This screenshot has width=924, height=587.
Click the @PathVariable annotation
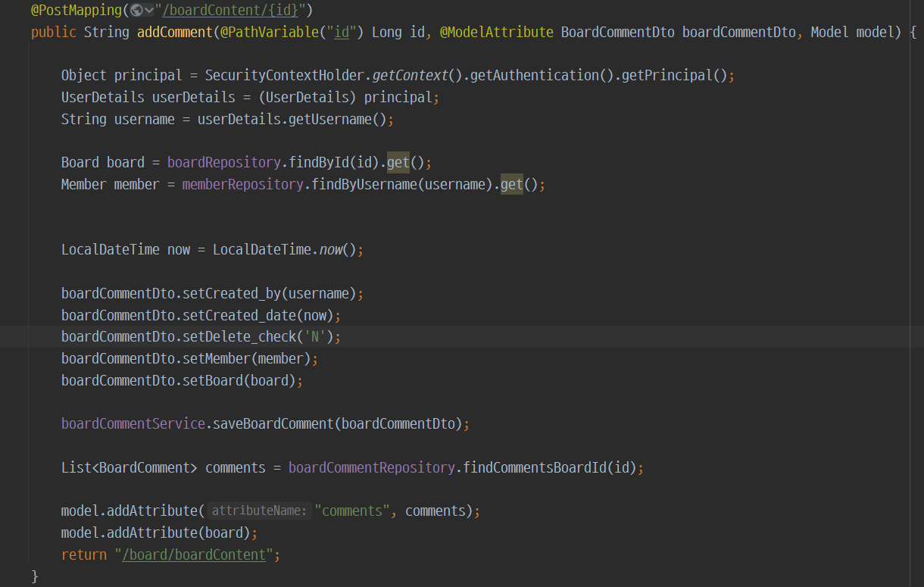point(269,33)
